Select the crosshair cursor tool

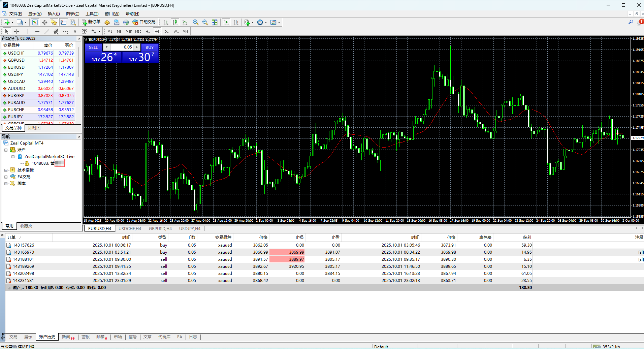[x=16, y=31]
